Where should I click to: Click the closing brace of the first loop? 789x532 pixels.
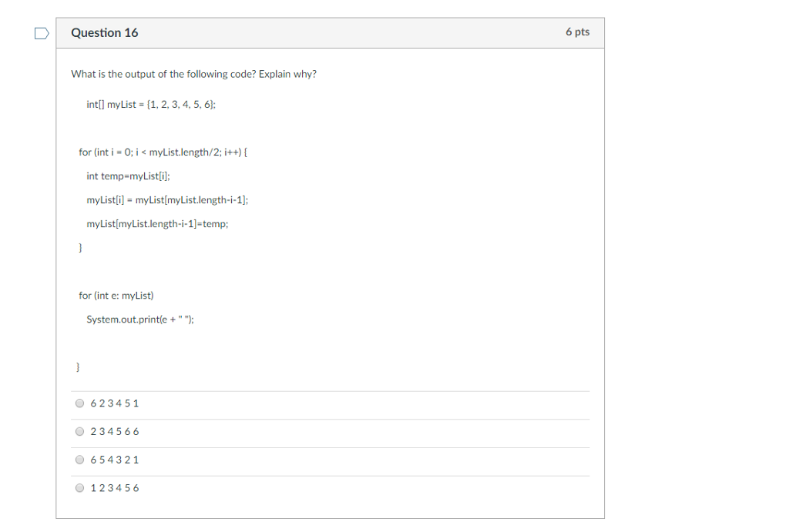[80, 247]
